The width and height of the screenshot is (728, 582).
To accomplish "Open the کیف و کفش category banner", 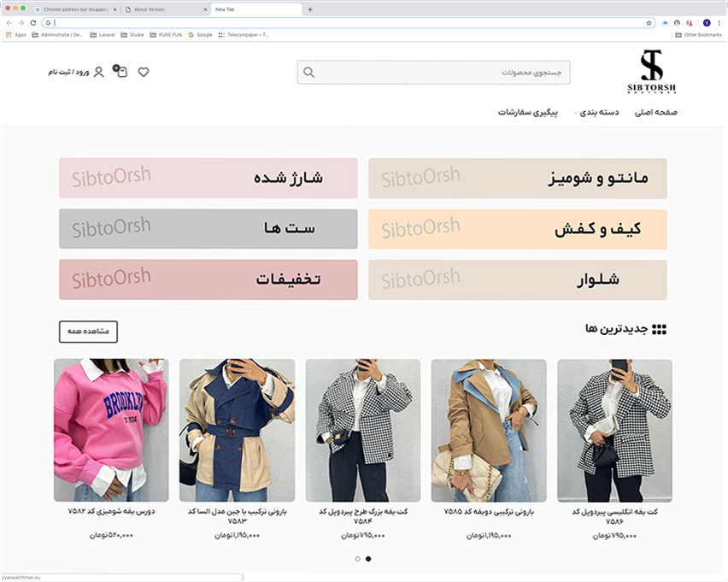I will coord(518,229).
